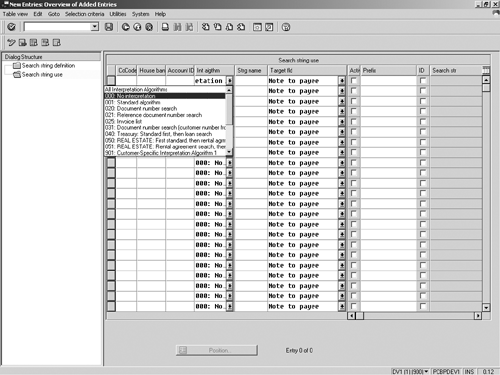Click the Back arrow icon
Image resolution: width=500 pixels, height=375 pixels.
(x=126, y=27)
